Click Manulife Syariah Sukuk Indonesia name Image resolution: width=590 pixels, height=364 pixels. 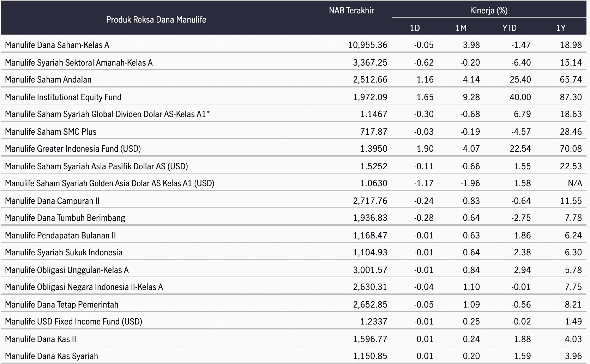tap(64, 252)
